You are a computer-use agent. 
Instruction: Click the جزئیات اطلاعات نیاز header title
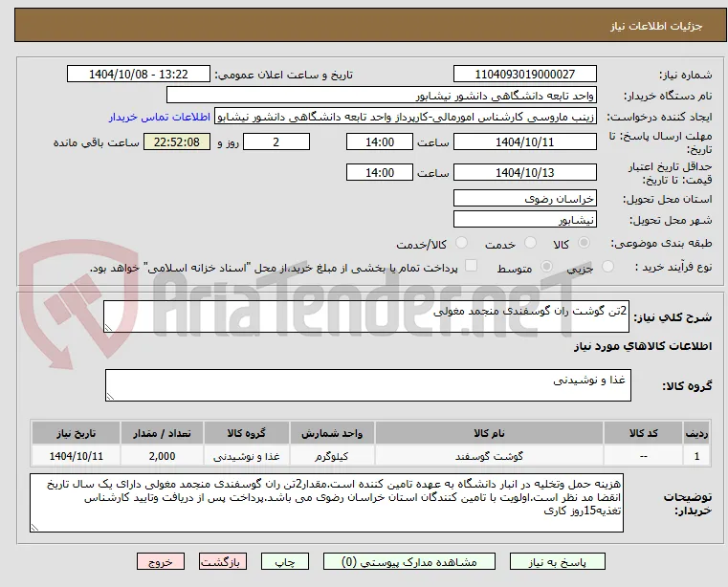pyautogui.click(x=656, y=26)
